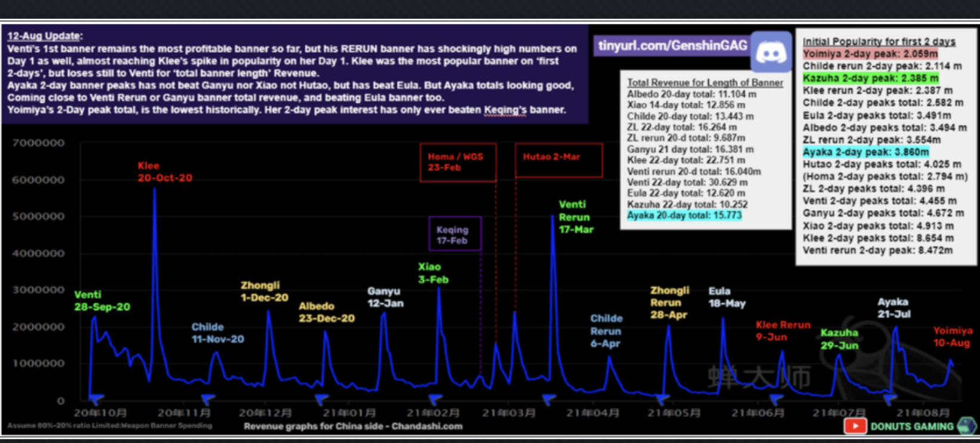Click highlighted "Yoimiya 2-day peak: 2.059m"
The height and width of the screenshot is (443, 980).
coord(870,54)
